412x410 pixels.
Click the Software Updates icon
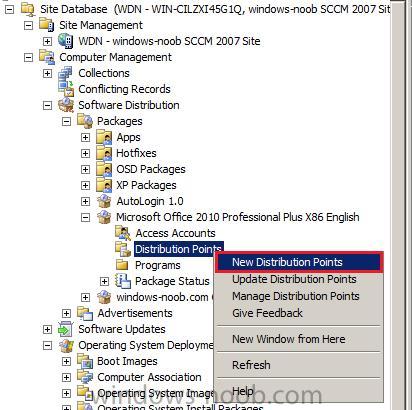point(66,329)
